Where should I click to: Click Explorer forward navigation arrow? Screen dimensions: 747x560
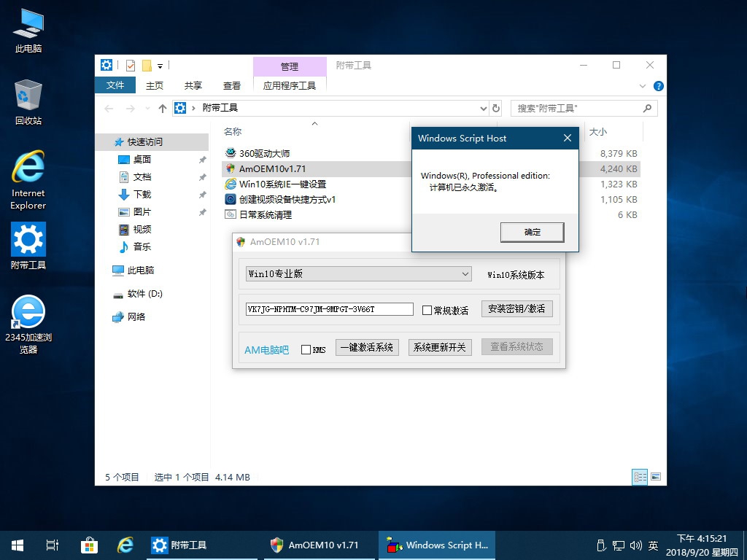(x=131, y=109)
